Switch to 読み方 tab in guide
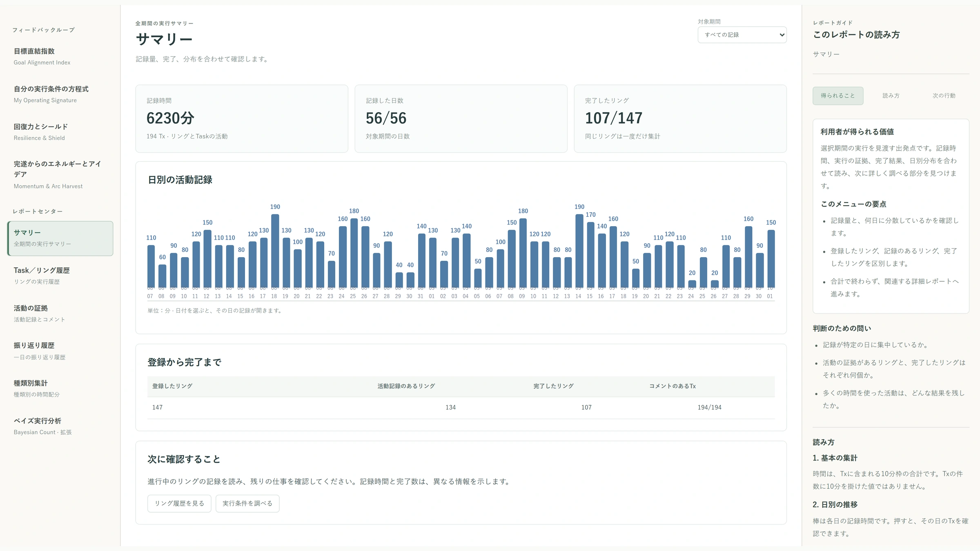 [891, 96]
